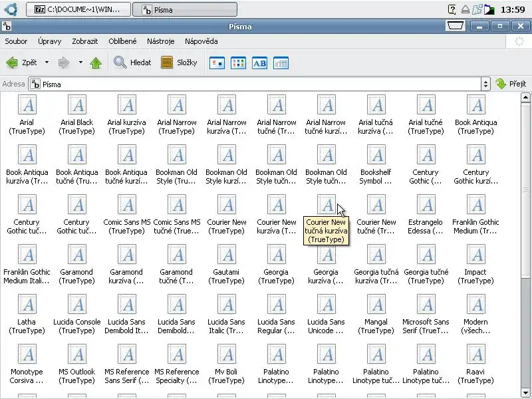The width and height of the screenshot is (532, 399).
Task: Open the Zobrazit menu
Action: tap(85, 41)
